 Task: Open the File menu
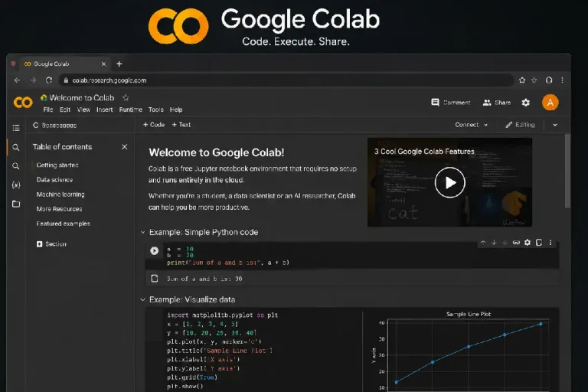(48, 109)
